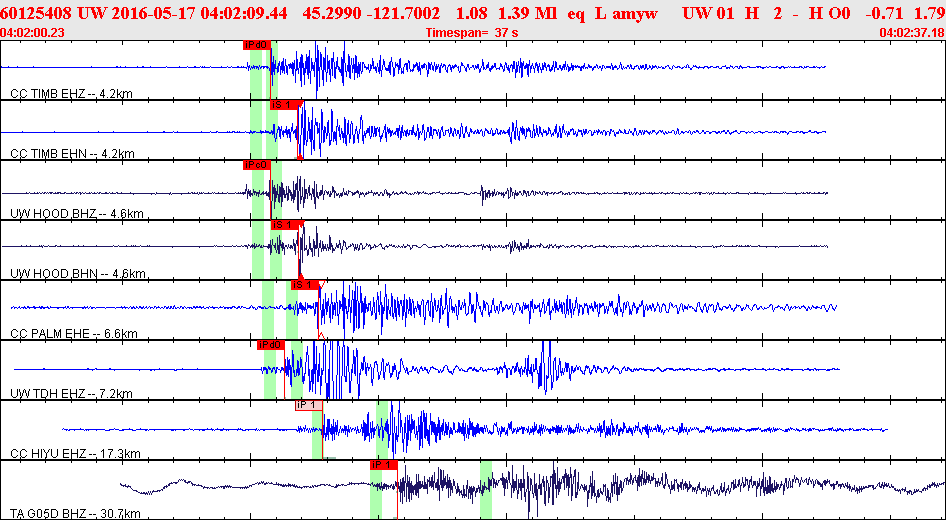Screen dimensions: 946x520
Task: Select the iPd0 pick flag on TIMB EHZ trace
Action: (x=256, y=45)
